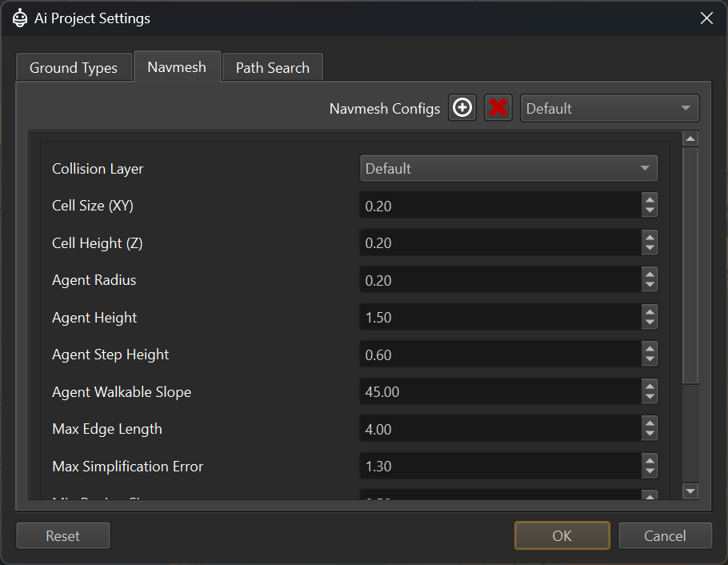Confirm settings with the OK button
Screen dimensions: 728x565
pos(562,535)
